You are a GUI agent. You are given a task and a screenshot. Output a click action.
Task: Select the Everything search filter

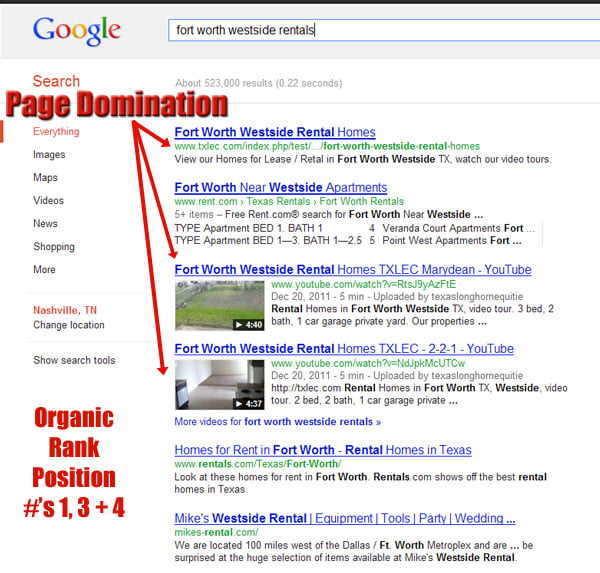coord(56,132)
